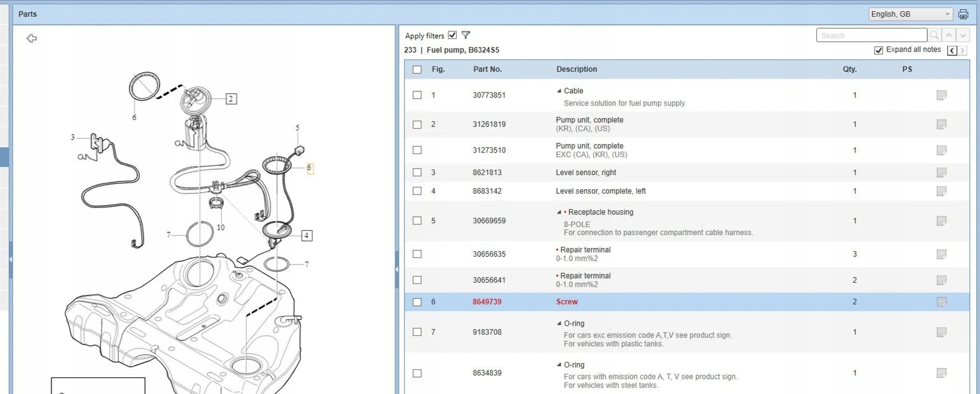Image resolution: width=980 pixels, height=394 pixels.
Task: Collapse note for O-ring 9183708
Action: (559, 324)
